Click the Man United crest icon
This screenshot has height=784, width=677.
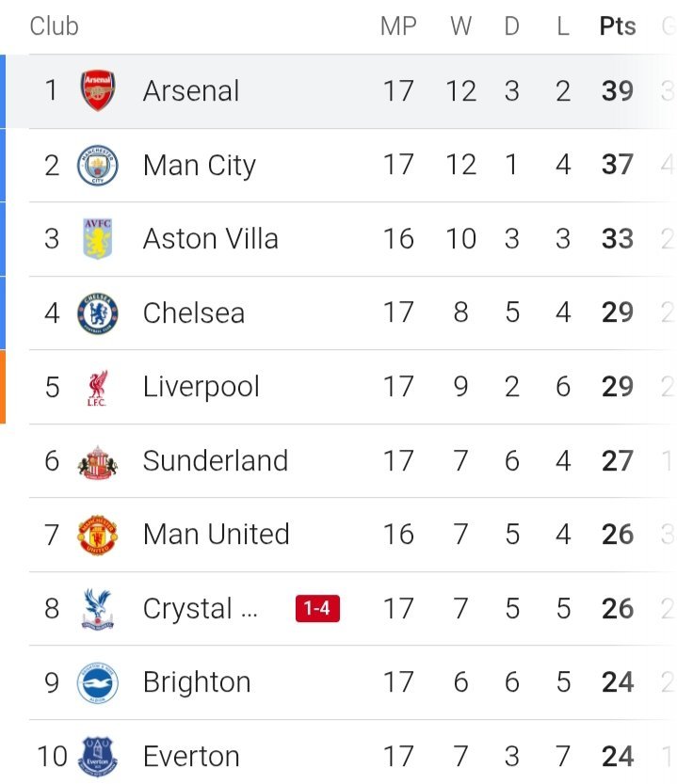pyautogui.click(x=97, y=535)
